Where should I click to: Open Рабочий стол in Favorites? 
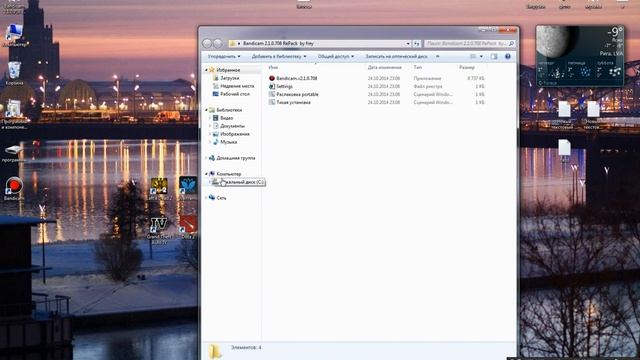point(231,94)
